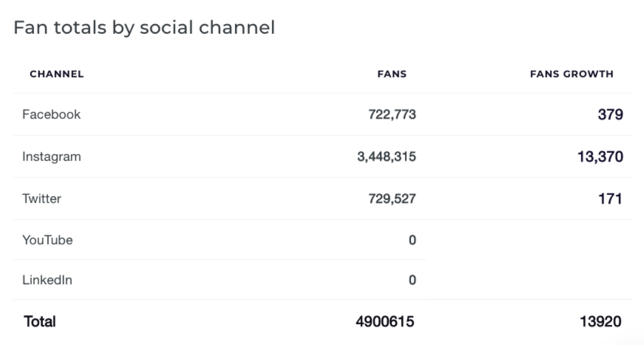Click the FANS column header
Screen dimensions: 644x353
[392, 74]
